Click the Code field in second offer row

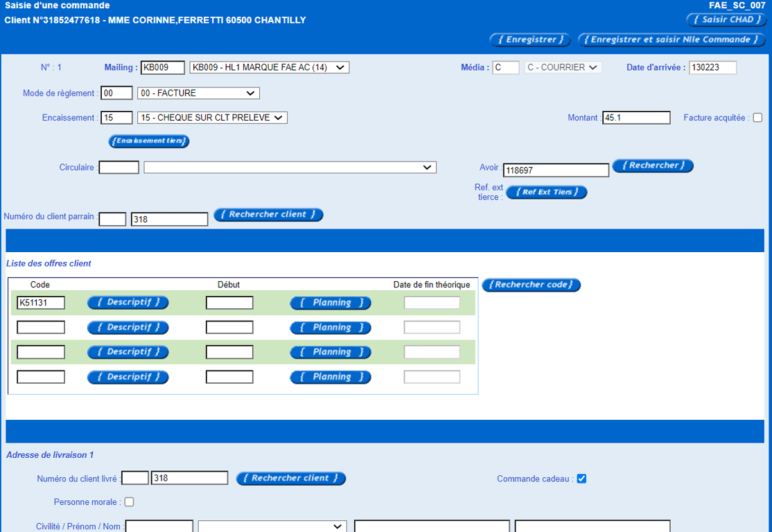(x=41, y=327)
